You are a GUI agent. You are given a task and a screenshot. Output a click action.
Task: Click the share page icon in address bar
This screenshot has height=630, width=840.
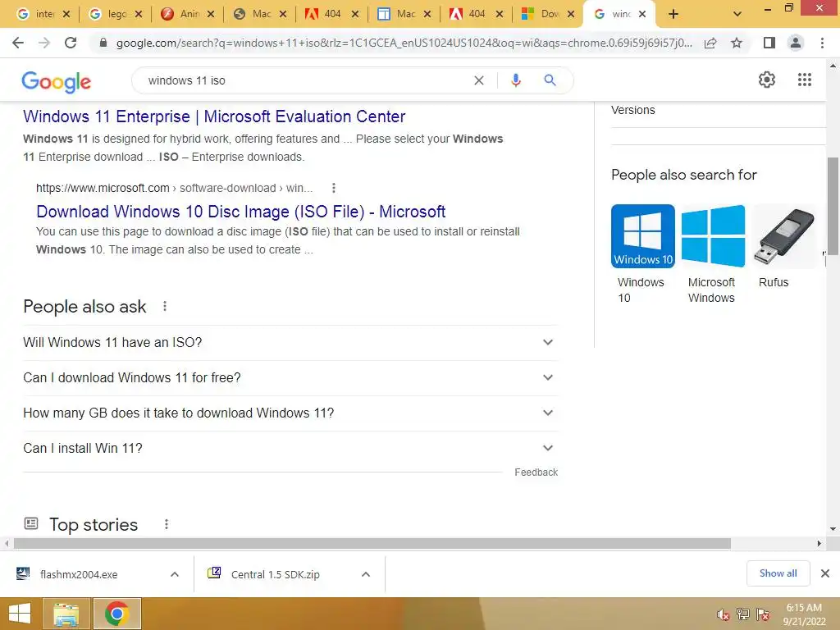710,43
